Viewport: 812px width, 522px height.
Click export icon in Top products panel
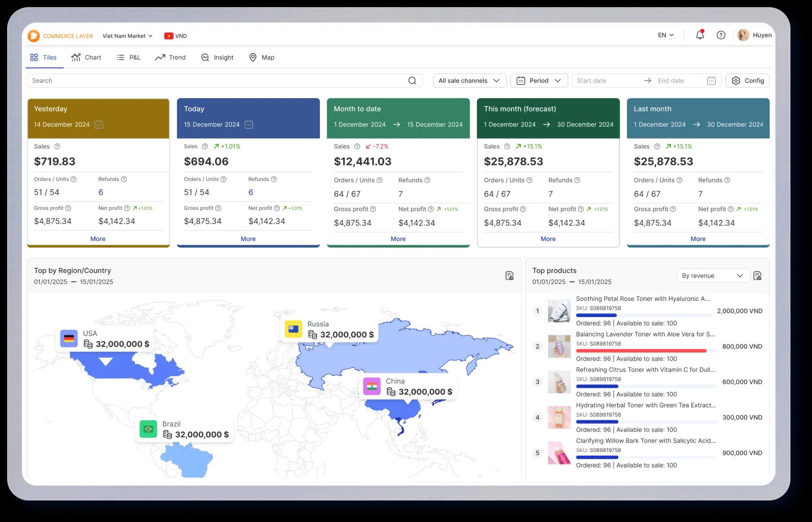(757, 276)
